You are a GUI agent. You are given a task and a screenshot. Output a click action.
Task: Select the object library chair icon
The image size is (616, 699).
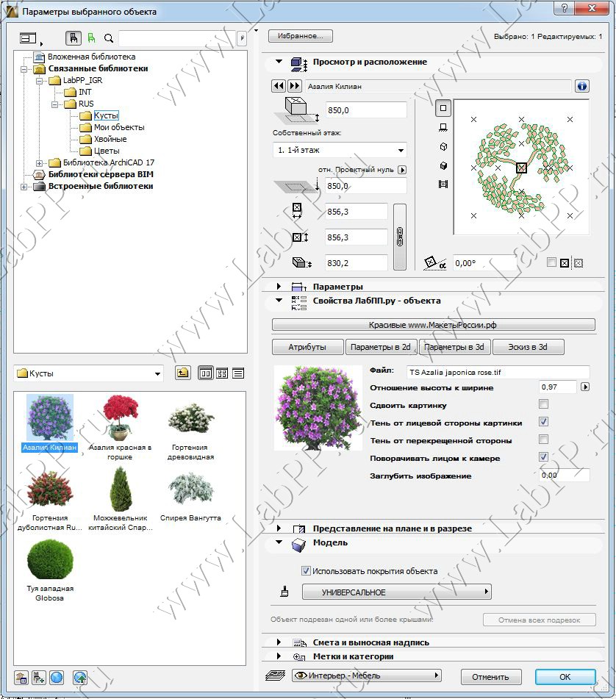click(74, 38)
